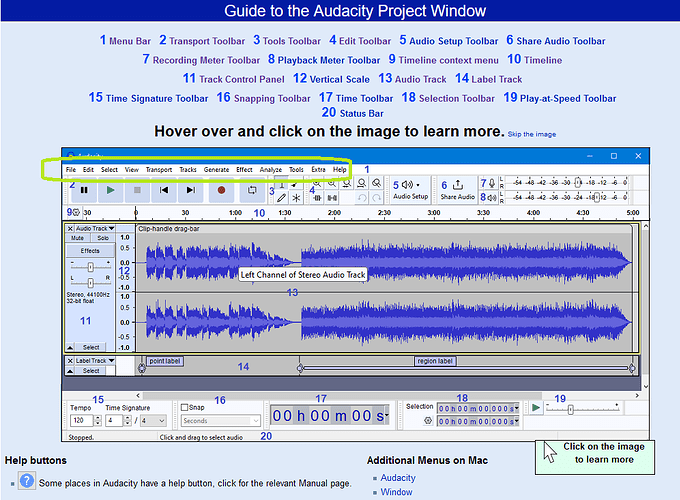Click the Selection Toolbar gear icon
This screenshot has height=500, width=680.
[x=428, y=420]
